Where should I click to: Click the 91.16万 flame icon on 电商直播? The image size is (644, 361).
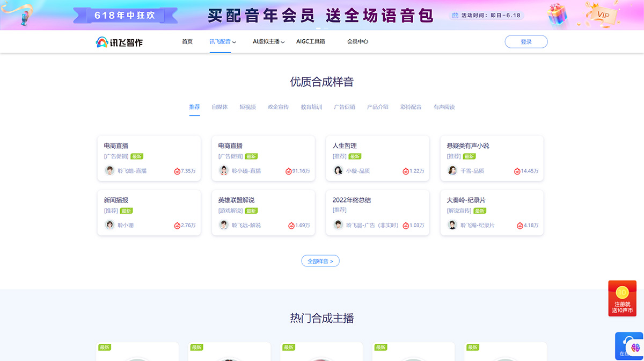tap(290, 172)
